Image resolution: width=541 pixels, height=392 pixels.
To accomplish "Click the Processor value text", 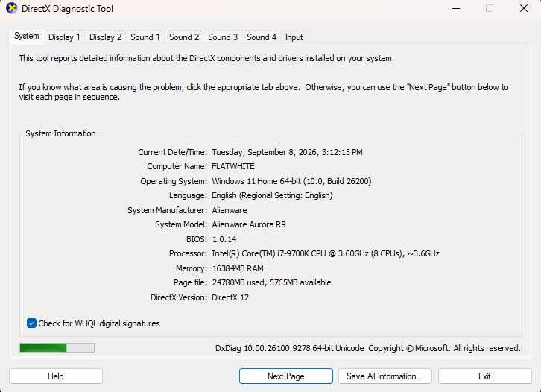I will click(326, 253).
